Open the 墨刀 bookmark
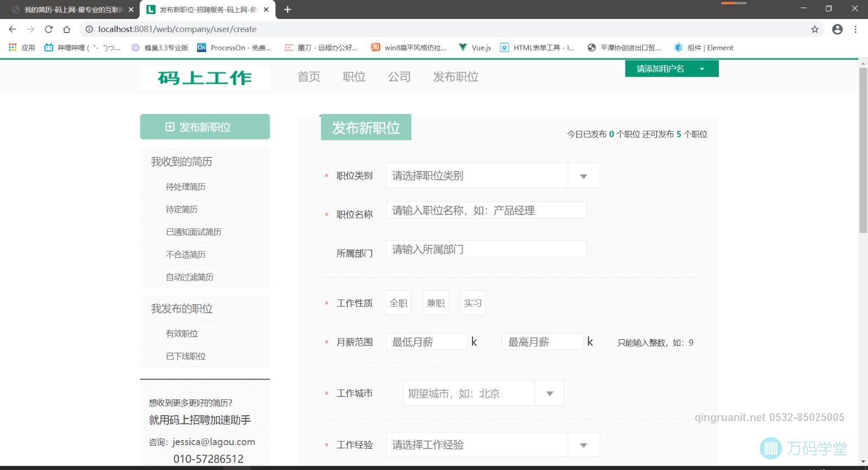The image size is (868, 470). tap(321, 47)
